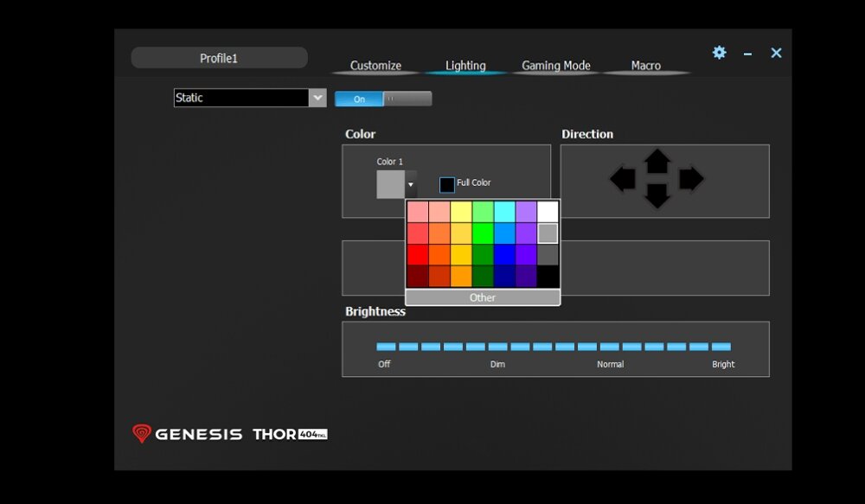Click the "Direction" section heading
The image size is (865, 504).
click(587, 134)
